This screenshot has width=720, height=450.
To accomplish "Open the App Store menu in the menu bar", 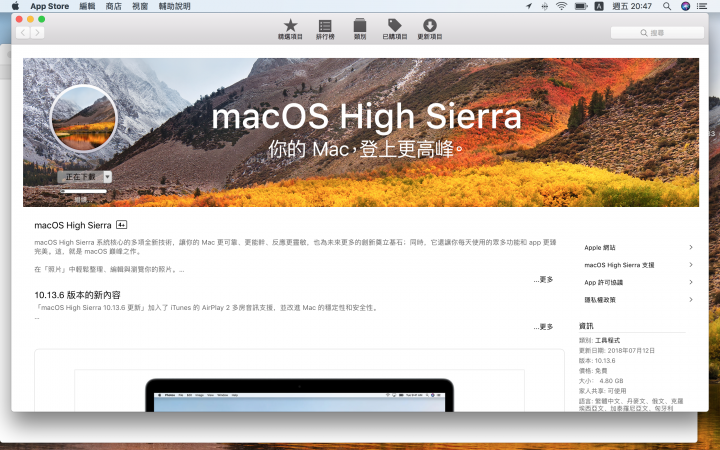I will tap(49, 6).
